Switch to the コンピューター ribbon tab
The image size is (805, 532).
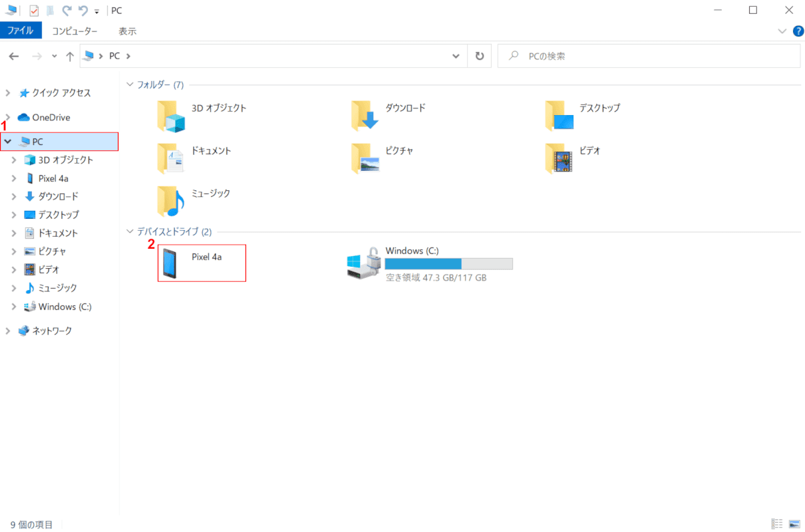pyautogui.click(x=75, y=31)
